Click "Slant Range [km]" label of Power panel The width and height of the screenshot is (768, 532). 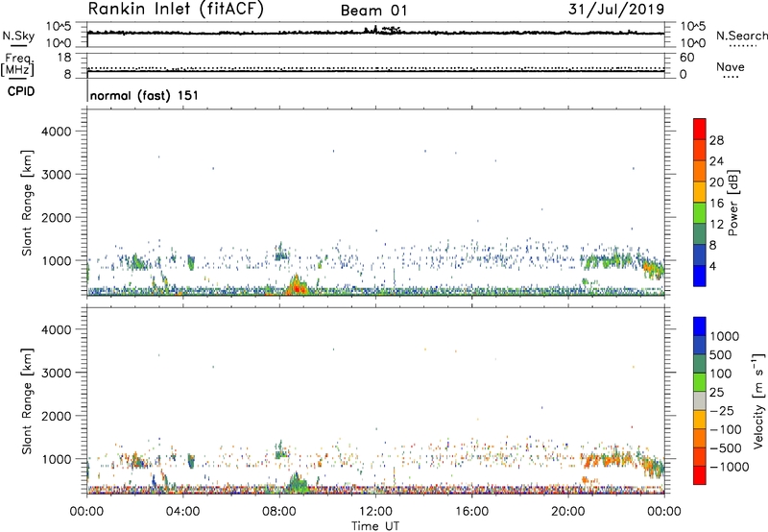pos(27,203)
